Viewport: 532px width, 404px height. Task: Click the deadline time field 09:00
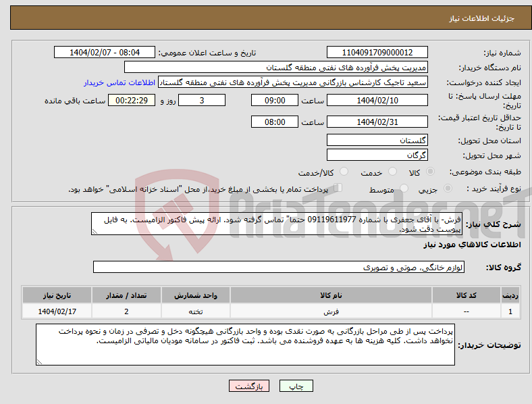(275, 100)
